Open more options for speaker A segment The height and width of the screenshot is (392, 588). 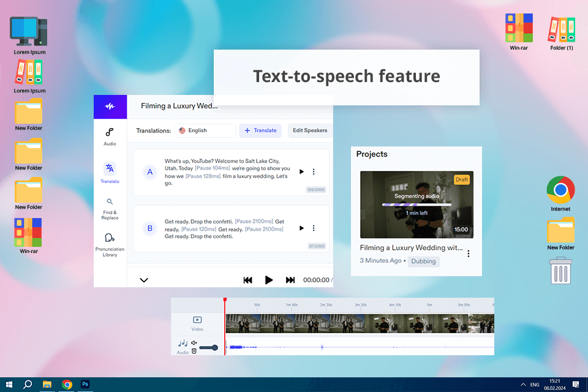314,171
